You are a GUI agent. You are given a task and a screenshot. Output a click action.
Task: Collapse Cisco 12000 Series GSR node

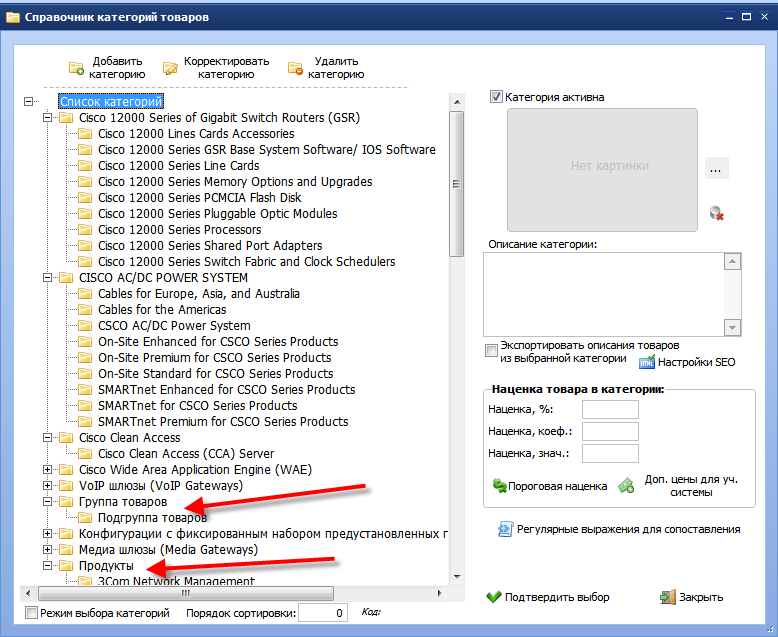(47, 118)
